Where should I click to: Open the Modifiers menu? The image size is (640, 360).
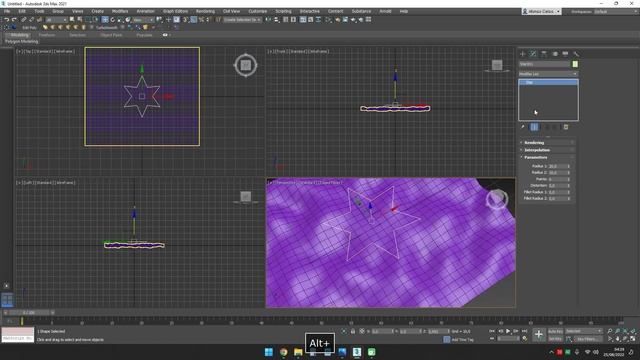(x=120, y=11)
